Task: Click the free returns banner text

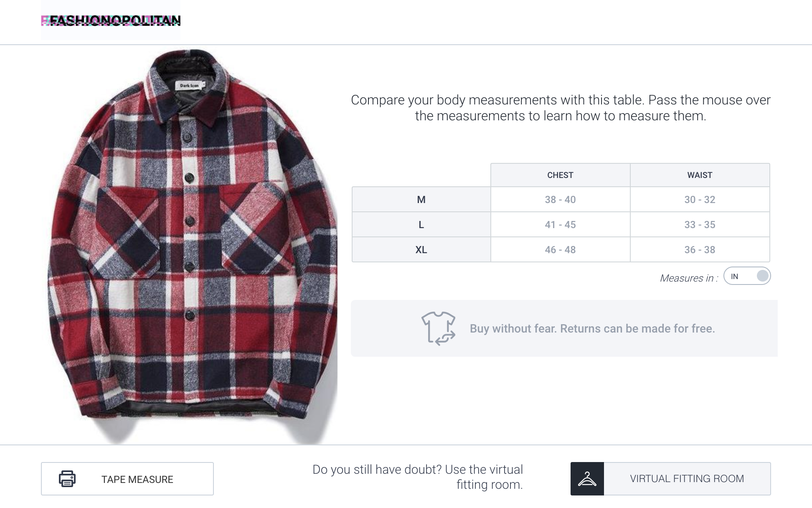Action: click(x=592, y=329)
